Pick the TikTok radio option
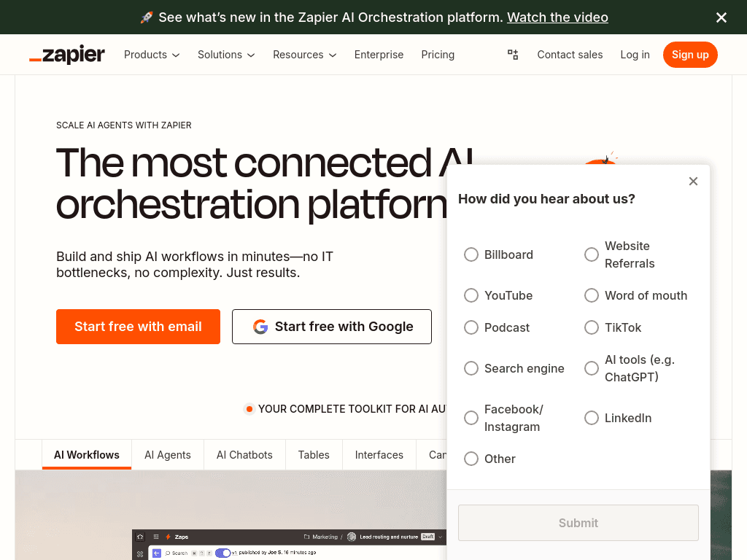The width and height of the screenshot is (747, 560). click(x=592, y=327)
